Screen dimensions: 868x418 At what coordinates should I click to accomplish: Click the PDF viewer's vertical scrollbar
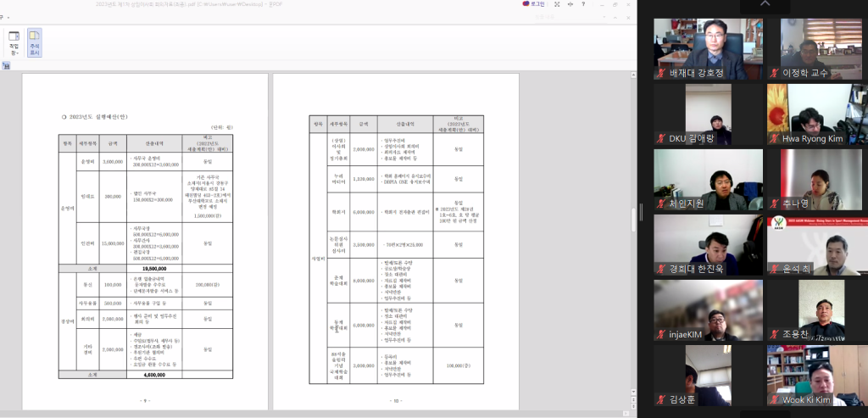632,212
